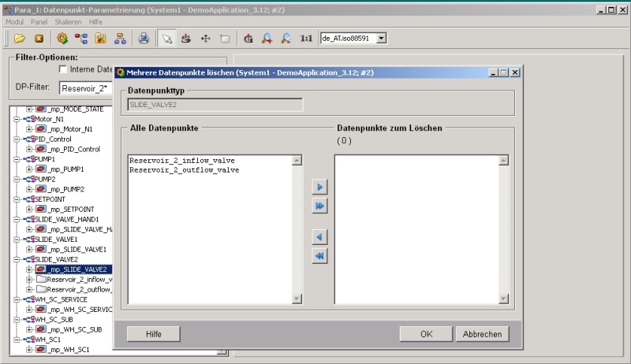Select the arrow pointer tool
This screenshot has height=364, width=631.
[x=166, y=38]
